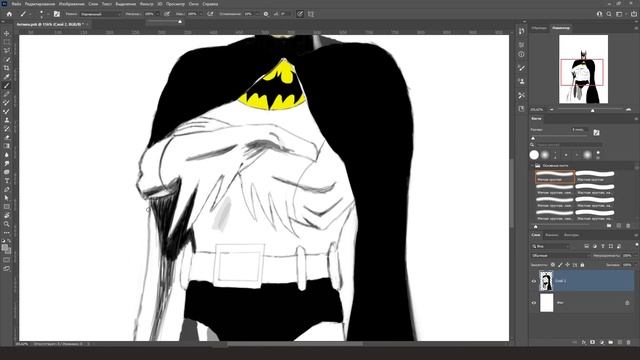The height and width of the screenshot is (360, 640).
Task: Click the search icon at top right
Action: tap(609, 14)
